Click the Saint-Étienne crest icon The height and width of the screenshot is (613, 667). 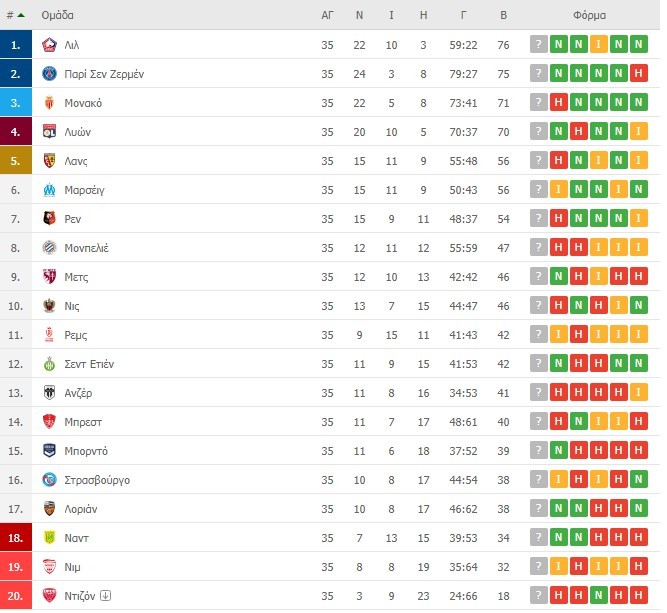[x=50, y=364]
